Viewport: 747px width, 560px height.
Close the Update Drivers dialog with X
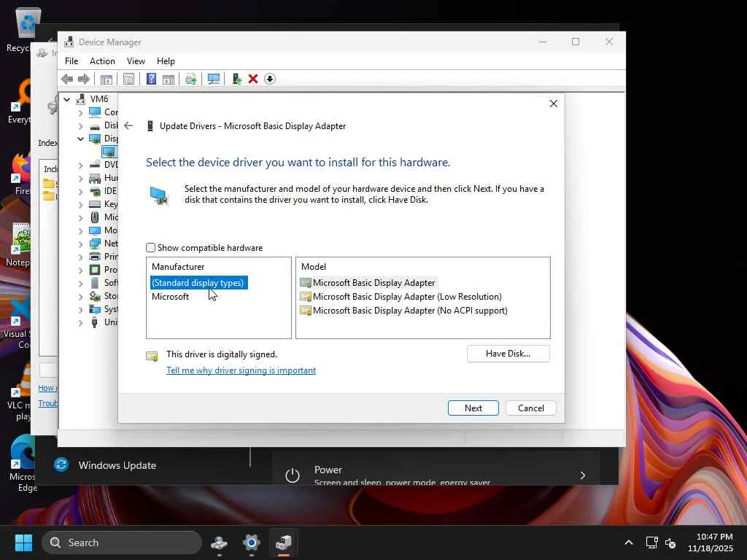(554, 104)
